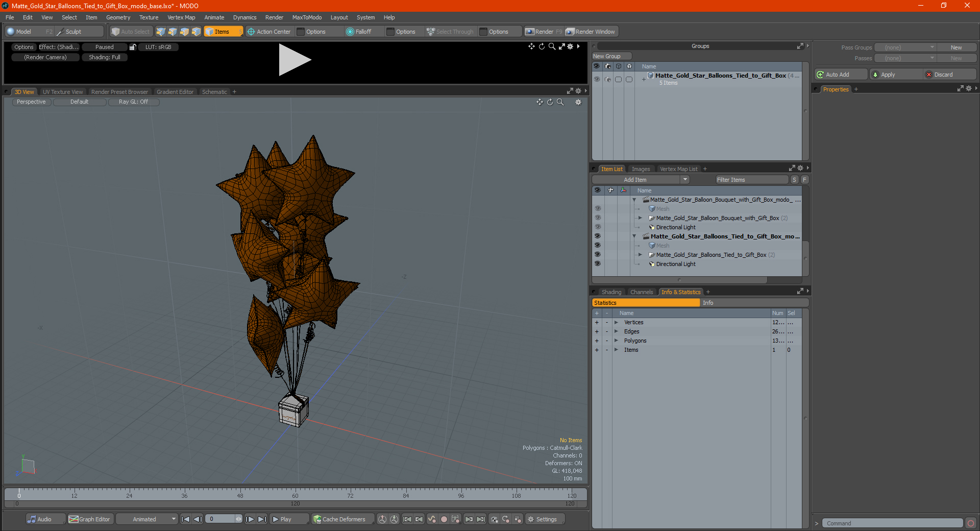
Task: Open Falloff tool
Action: (x=359, y=32)
